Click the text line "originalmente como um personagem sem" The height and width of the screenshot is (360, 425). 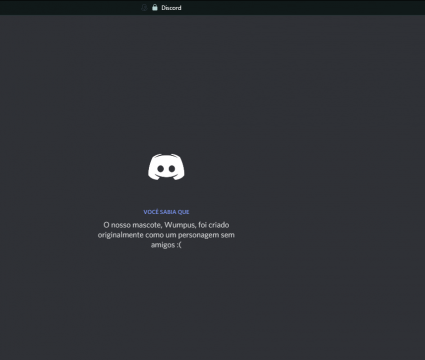click(166, 235)
